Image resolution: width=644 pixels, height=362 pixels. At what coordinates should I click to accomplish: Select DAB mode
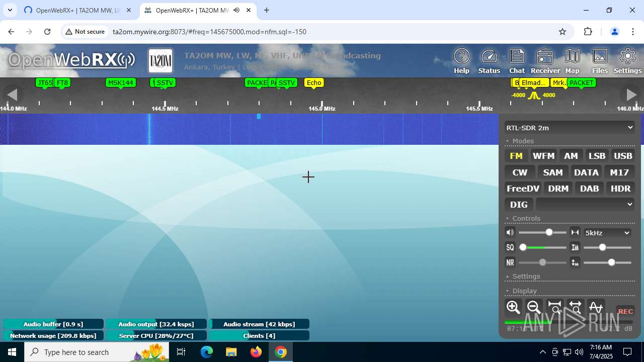(x=589, y=188)
